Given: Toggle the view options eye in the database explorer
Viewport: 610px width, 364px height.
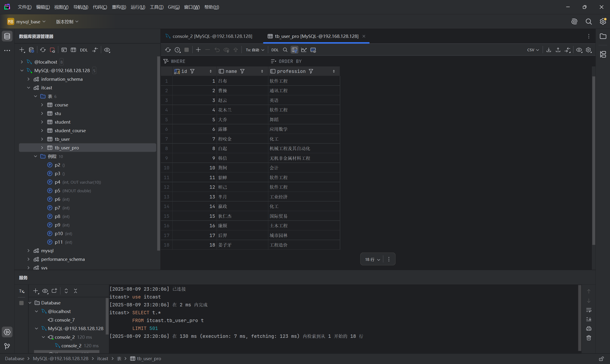Looking at the screenshot, I should (x=107, y=50).
